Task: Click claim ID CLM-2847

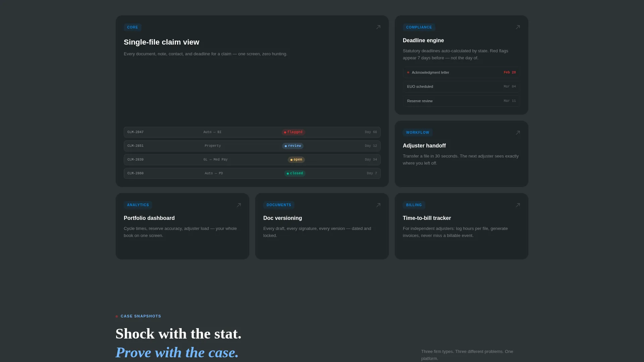Action: [136, 132]
